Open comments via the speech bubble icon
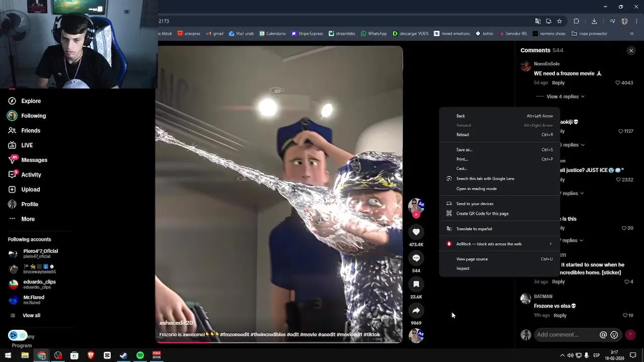The image size is (644, 362). [416, 258]
